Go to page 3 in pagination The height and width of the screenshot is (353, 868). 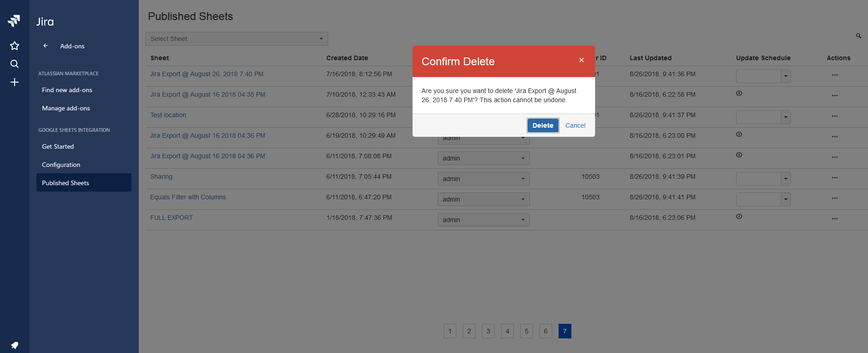click(488, 331)
